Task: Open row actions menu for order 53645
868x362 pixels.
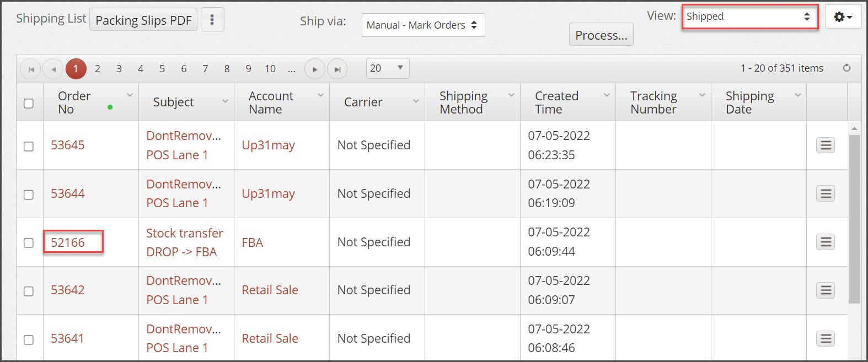Action: pos(826,145)
